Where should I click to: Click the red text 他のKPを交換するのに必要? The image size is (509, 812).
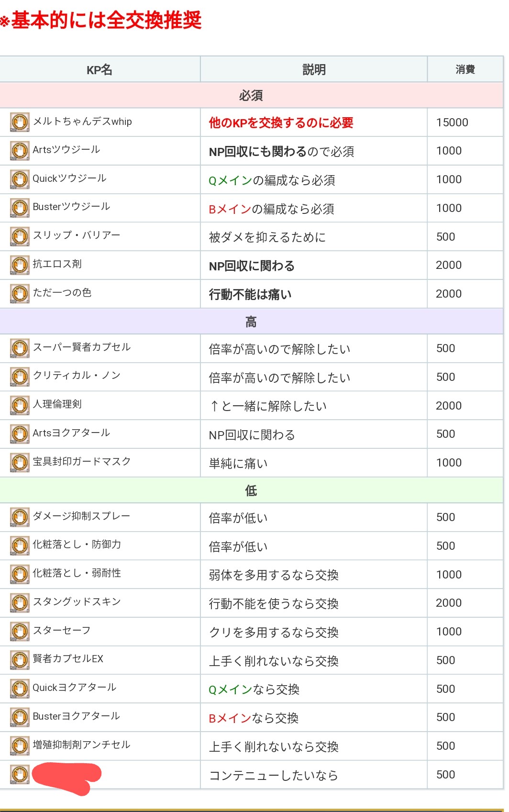pyautogui.click(x=281, y=123)
